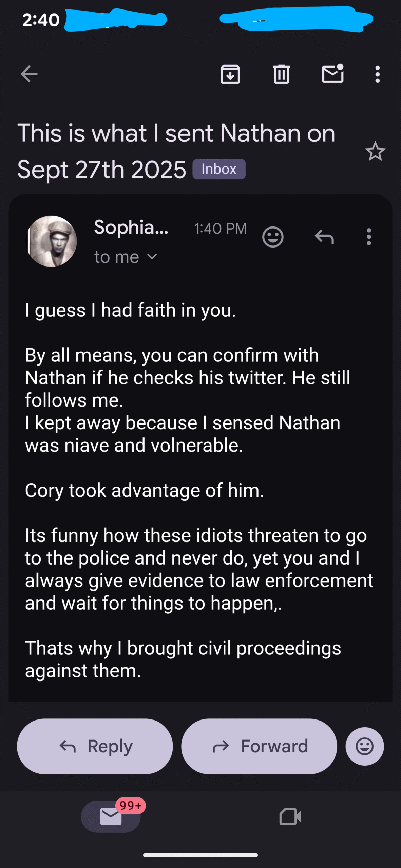Viewport: 401px width, 868px height.
Task: Delete the email using the trash icon
Action: (x=281, y=74)
